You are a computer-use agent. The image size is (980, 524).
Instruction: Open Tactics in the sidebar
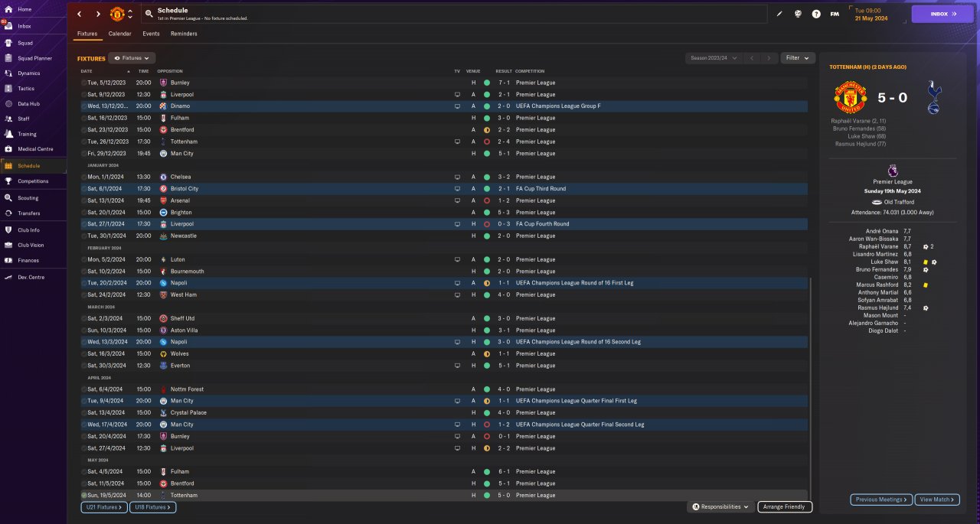(x=26, y=89)
